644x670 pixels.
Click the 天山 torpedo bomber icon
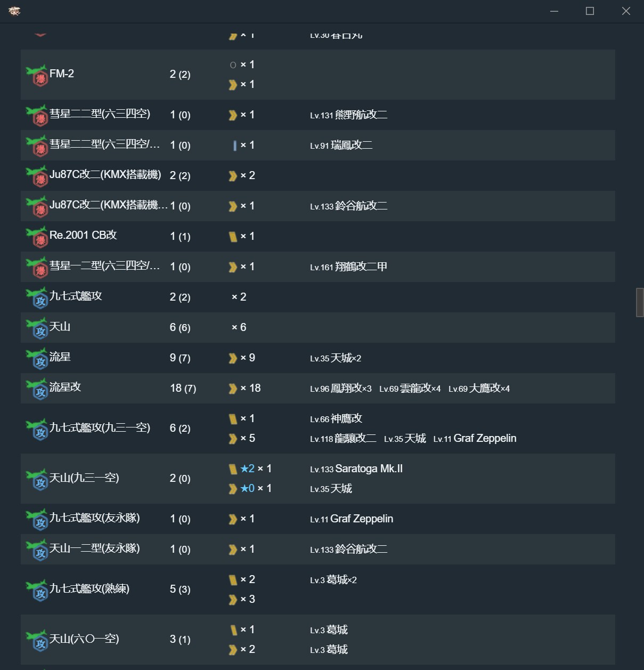[37, 328]
